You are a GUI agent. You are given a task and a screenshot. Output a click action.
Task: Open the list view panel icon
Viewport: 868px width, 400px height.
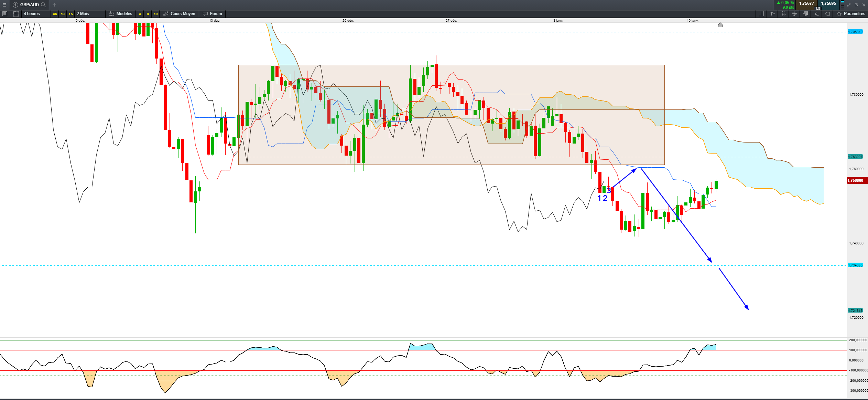5,14
